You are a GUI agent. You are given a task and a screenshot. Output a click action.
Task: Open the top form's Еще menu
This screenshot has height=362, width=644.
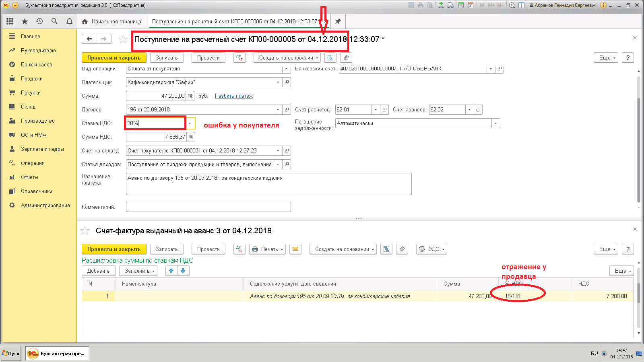point(606,58)
